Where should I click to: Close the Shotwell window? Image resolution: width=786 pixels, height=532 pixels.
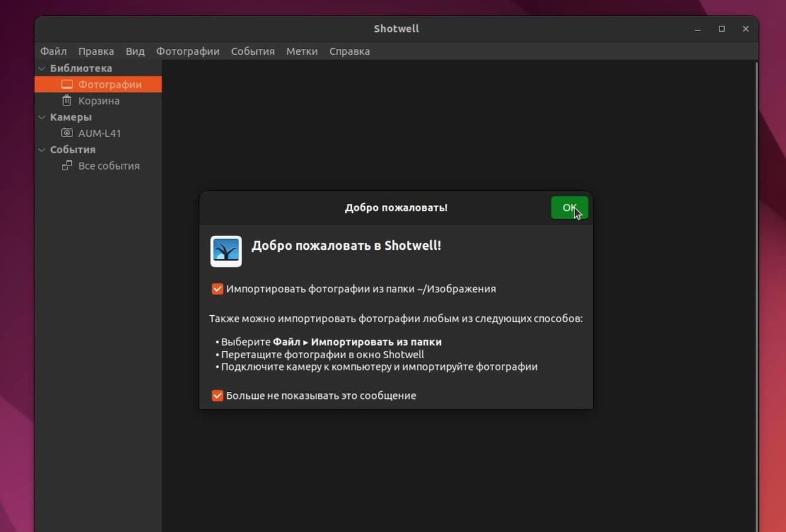tap(745, 29)
